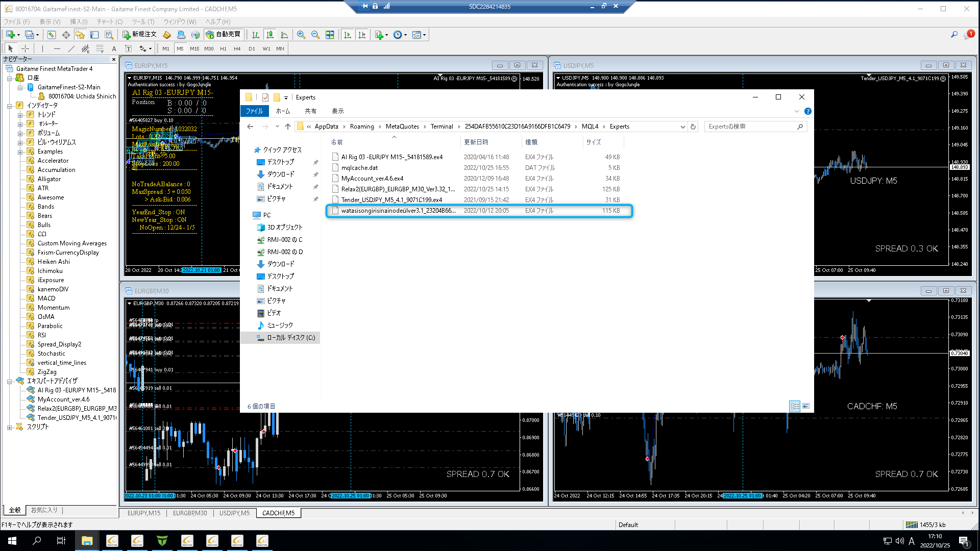Switch chart to candlestick mode

(270, 35)
